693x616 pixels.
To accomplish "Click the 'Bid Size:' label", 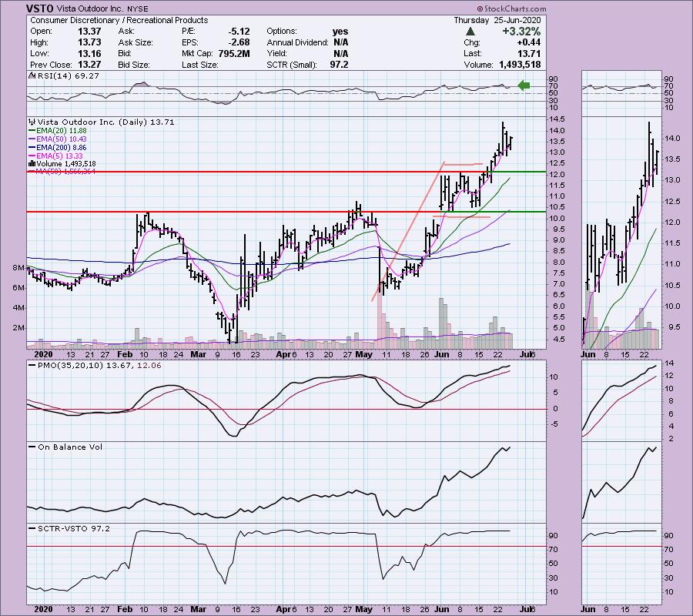I will (x=136, y=65).
